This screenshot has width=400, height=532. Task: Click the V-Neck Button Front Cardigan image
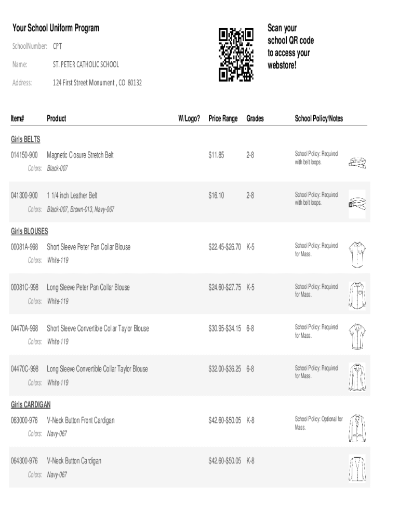357,428
